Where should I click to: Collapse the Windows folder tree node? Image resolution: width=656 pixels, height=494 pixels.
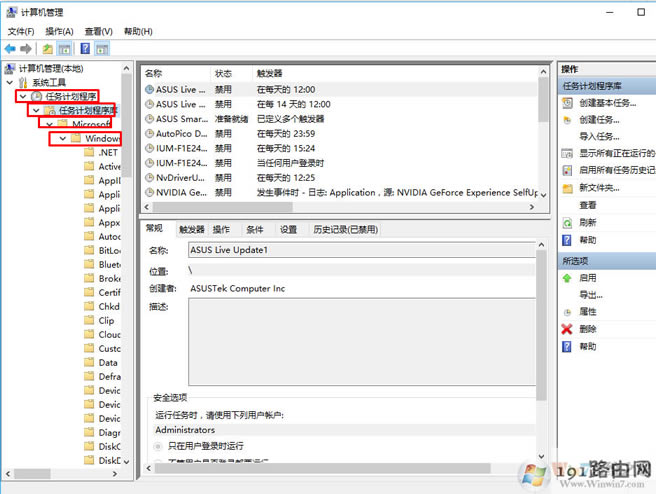point(62,138)
